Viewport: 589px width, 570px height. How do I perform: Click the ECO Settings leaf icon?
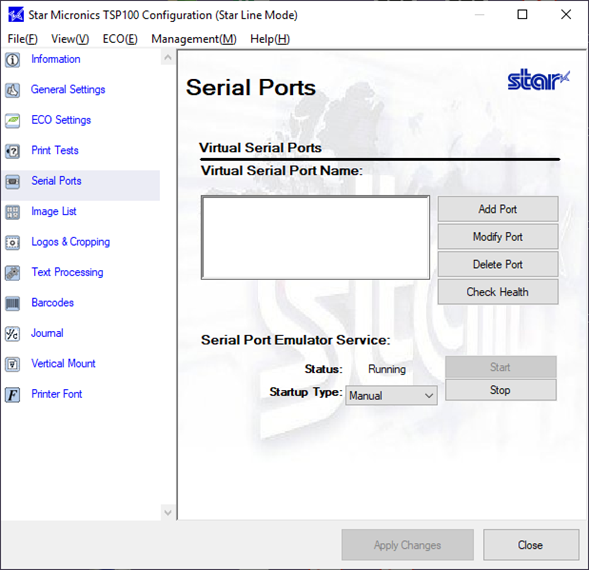[12, 121]
